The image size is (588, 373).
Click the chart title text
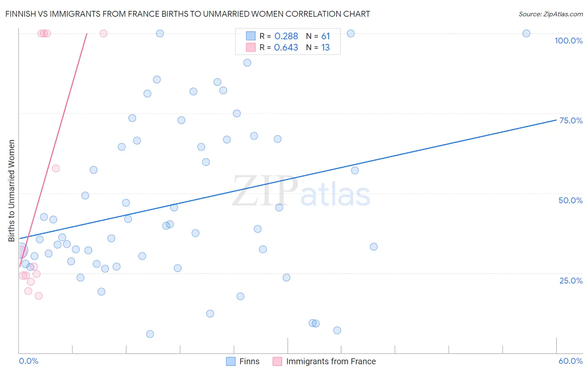[188, 14]
